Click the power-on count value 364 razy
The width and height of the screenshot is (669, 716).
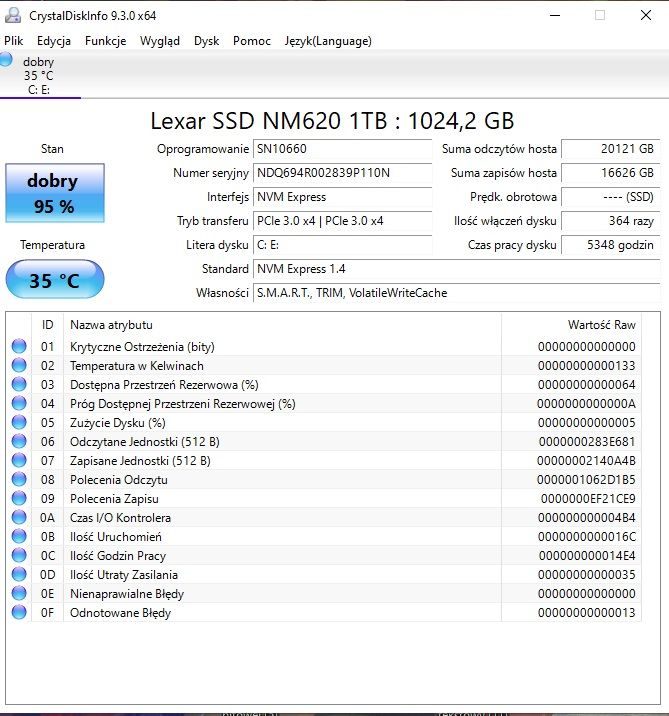point(611,221)
